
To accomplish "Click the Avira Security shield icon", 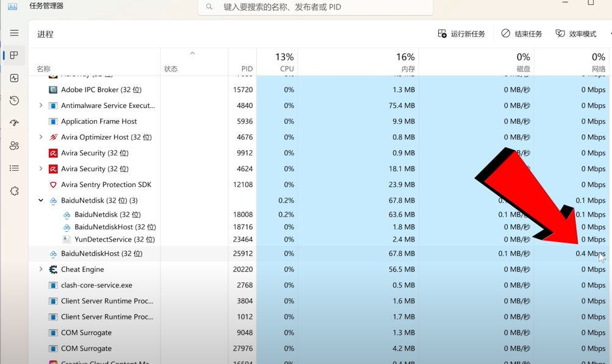I will 52,152.
